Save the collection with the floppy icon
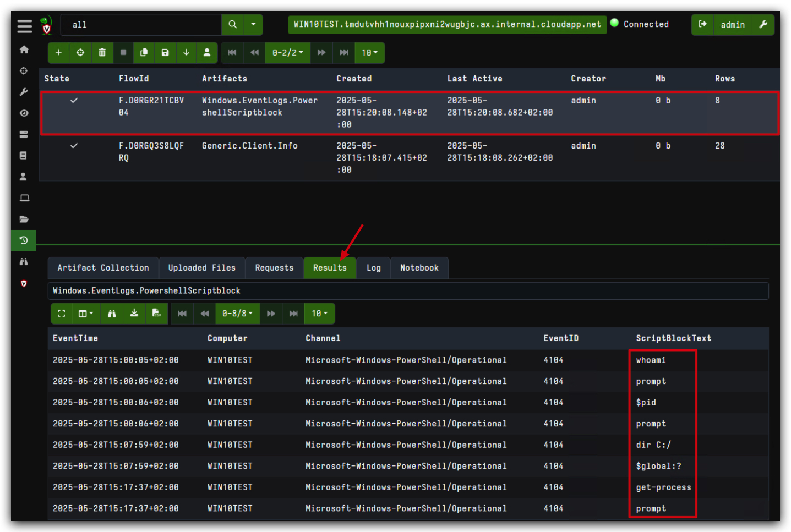The width and height of the screenshot is (791, 532). (165, 52)
